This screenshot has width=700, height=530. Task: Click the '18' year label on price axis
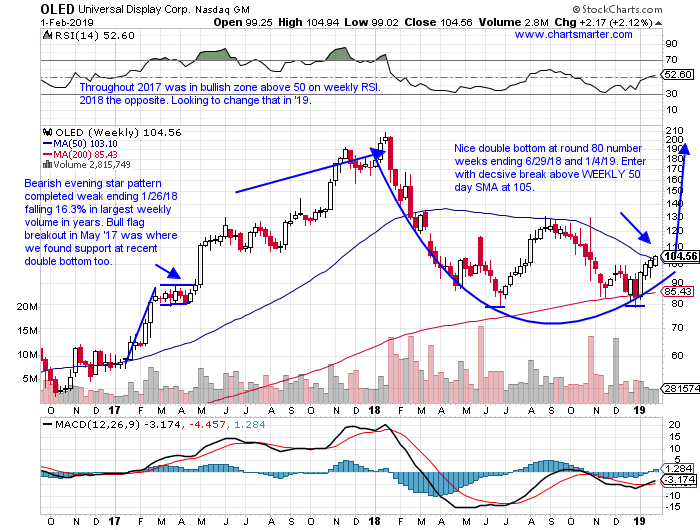pos(375,410)
